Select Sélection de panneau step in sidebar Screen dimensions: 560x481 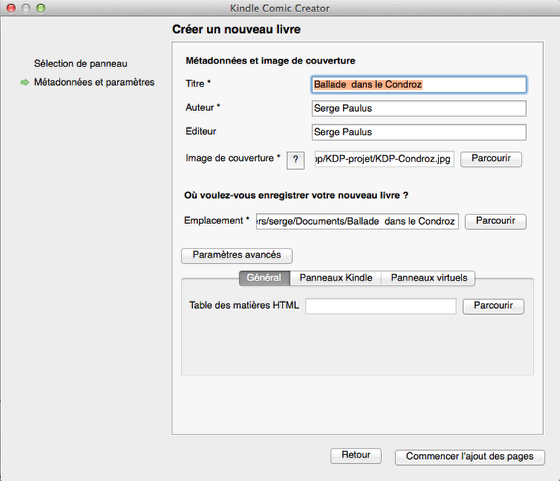81,64
